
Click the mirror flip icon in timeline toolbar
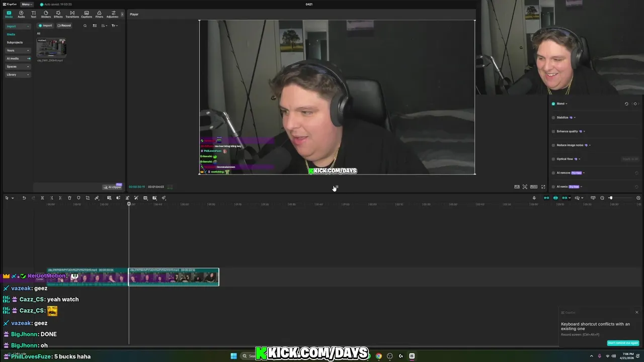click(118, 198)
